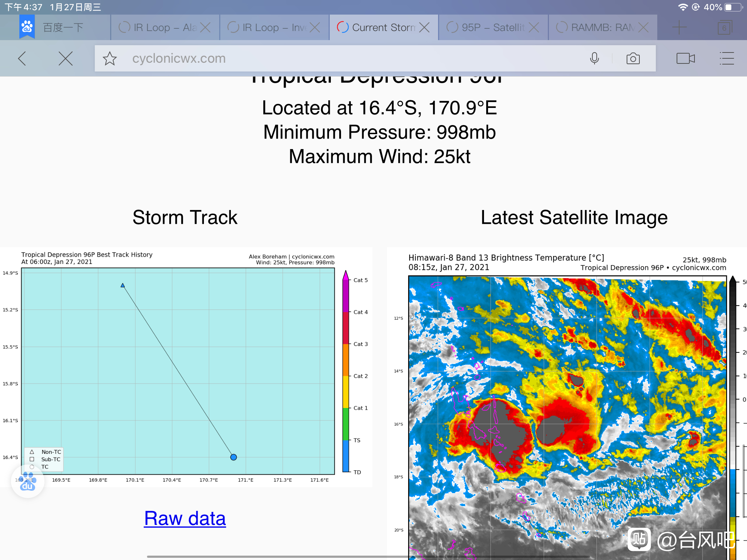Close the IR Loop – Ala tab
The width and height of the screenshot is (747, 560).
205,27
